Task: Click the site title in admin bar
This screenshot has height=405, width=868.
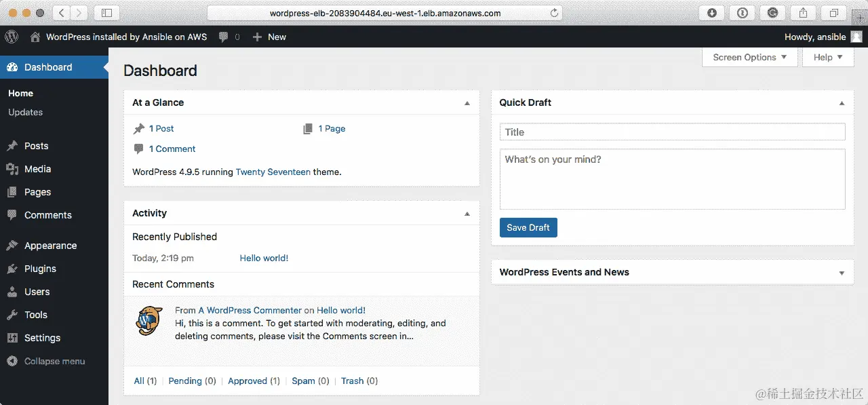Action: coord(126,37)
